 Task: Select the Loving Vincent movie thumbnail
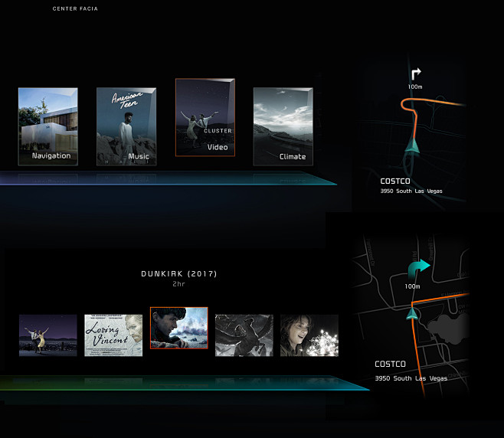(113, 335)
